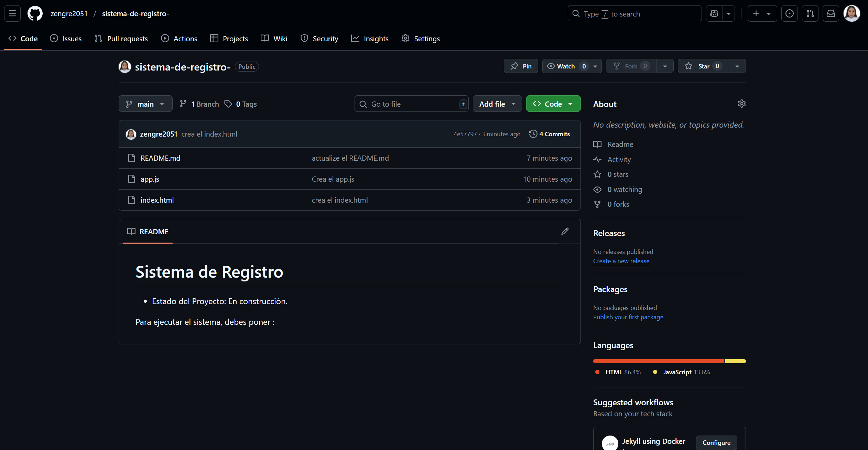Open the create new plus dropdown
This screenshot has width=868, height=450.
(x=762, y=13)
